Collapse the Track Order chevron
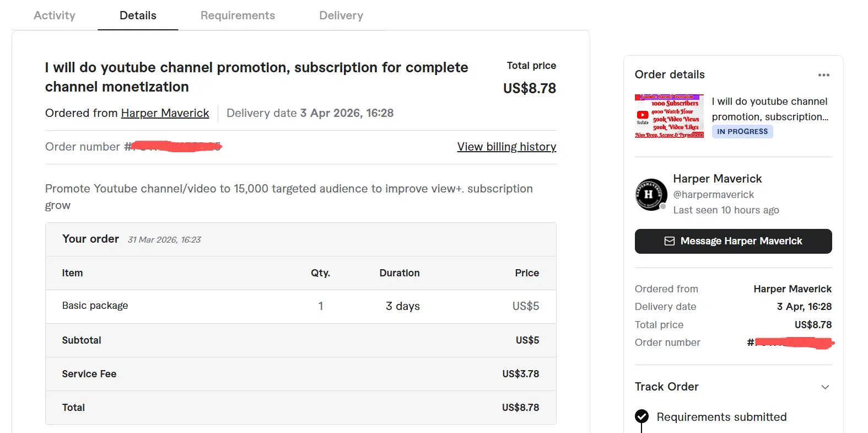Image resolution: width=868 pixels, height=433 pixels. click(825, 387)
